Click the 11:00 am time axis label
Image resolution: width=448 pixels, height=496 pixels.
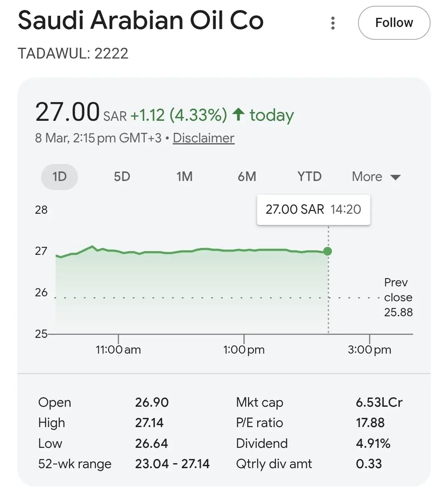coord(118,350)
